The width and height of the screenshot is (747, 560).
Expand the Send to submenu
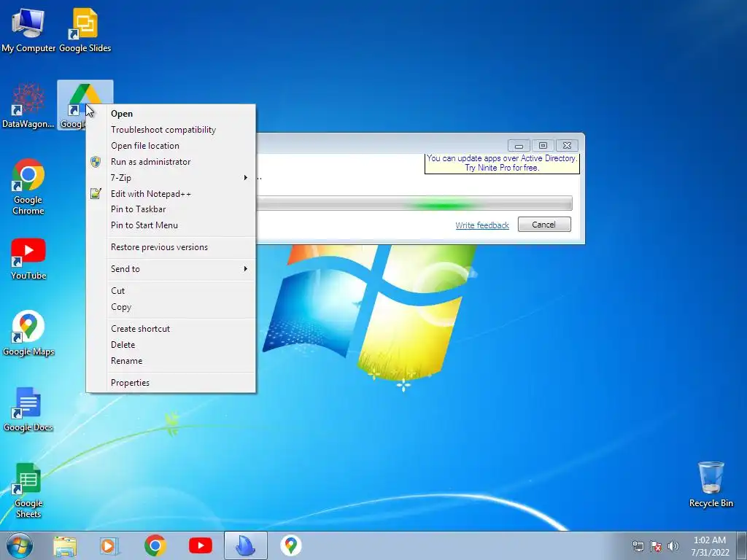coord(171,269)
